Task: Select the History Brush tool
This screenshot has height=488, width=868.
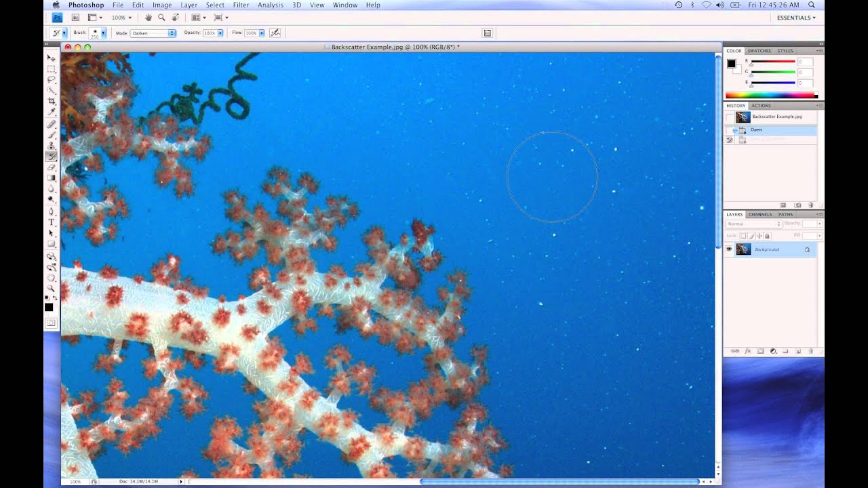Action: (52, 156)
